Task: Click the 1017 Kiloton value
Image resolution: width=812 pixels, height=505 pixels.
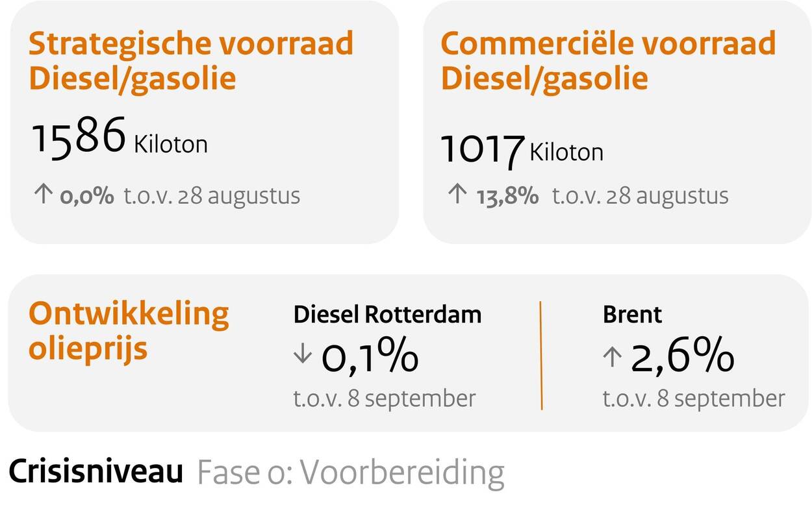Action: click(522, 149)
